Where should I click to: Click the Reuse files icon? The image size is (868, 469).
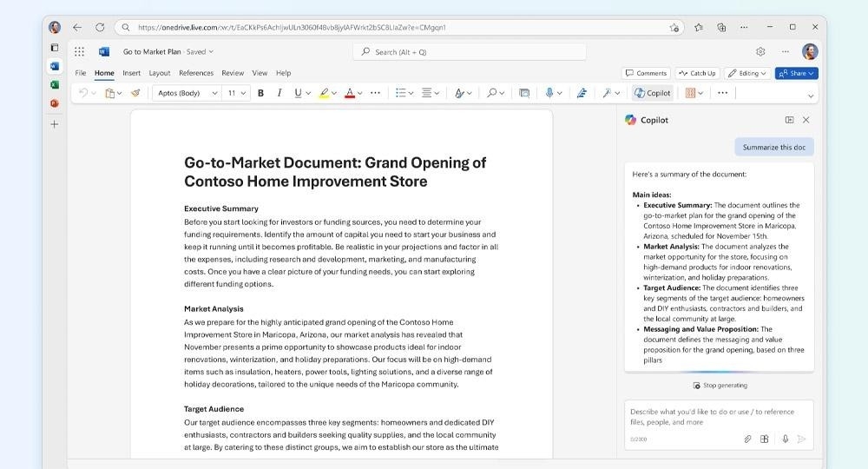(524, 93)
